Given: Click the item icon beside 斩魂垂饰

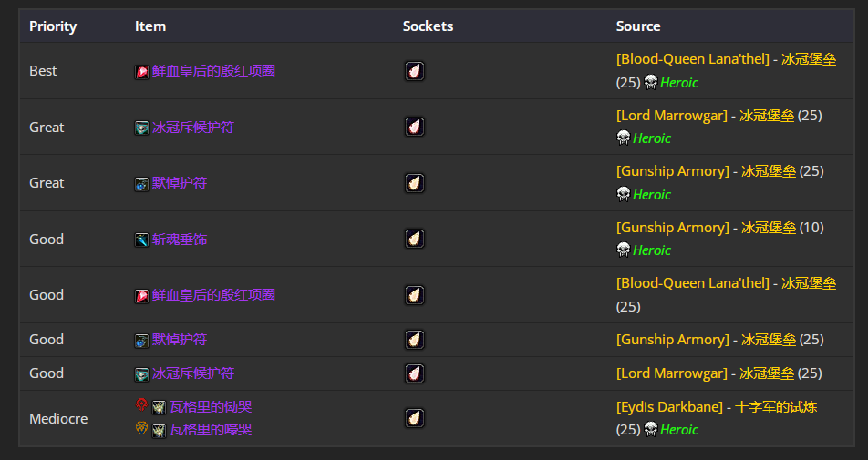Looking at the screenshot, I should (x=142, y=240).
